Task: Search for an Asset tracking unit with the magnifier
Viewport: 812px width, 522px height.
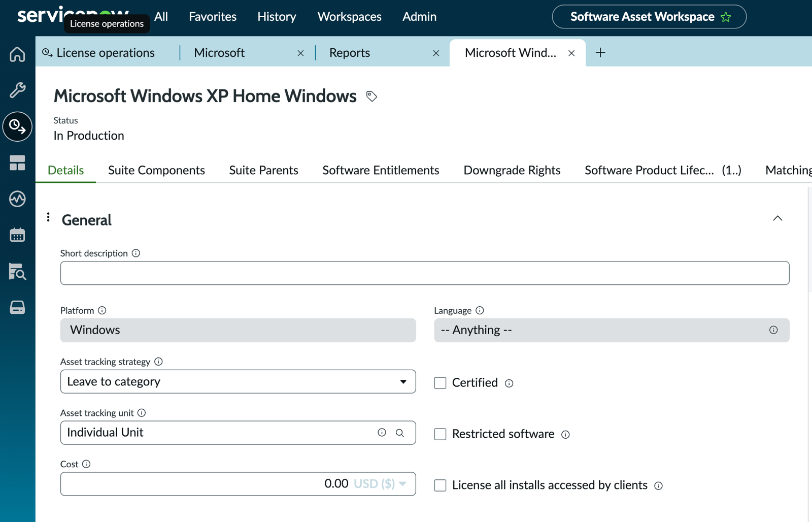Action: pos(400,433)
